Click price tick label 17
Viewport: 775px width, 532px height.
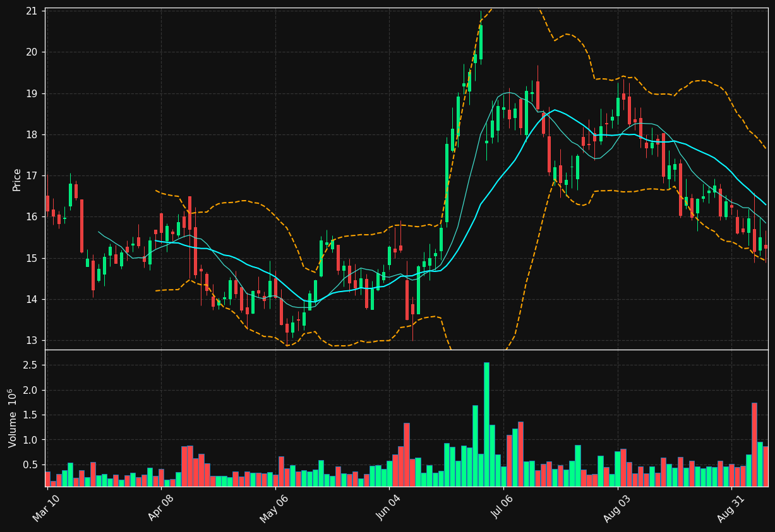(x=32, y=175)
